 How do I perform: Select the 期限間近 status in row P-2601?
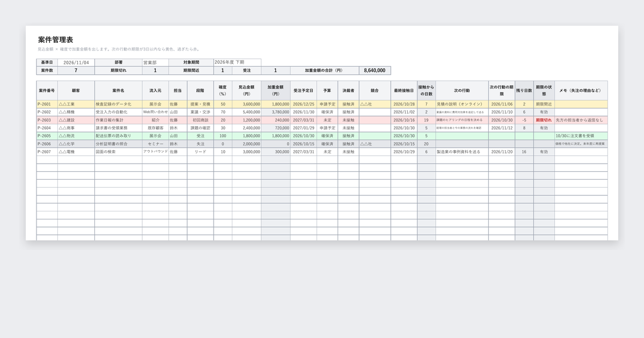544,104
